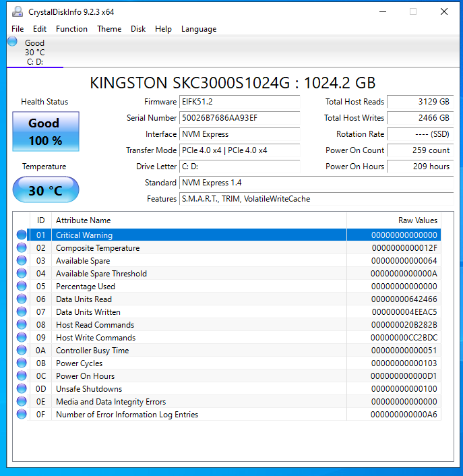Open the Edit menu
The width and height of the screenshot is (463, 476).
(40, 29)
